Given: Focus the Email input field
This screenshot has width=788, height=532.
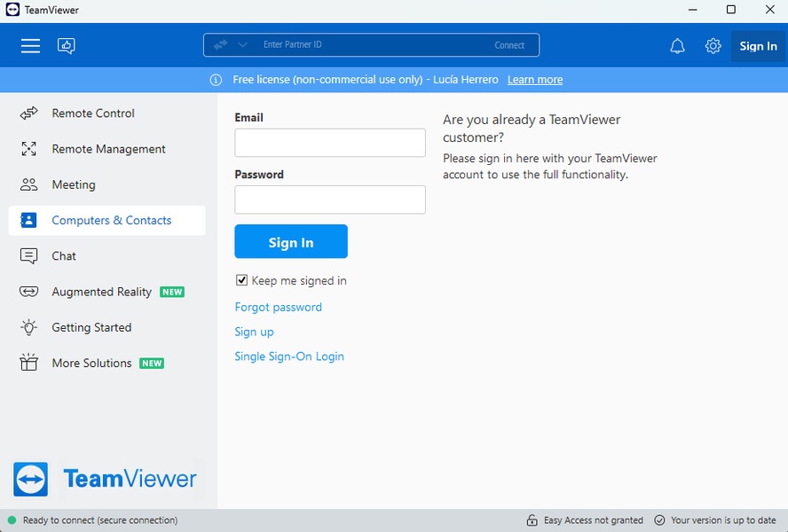Looking at the screenshot, I should tap(330, 143).
